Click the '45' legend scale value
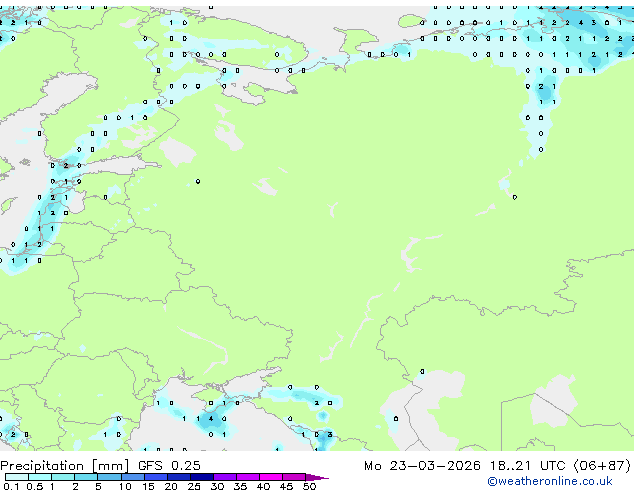This screenshot has width=634, height=490. (x=287, y=486)
